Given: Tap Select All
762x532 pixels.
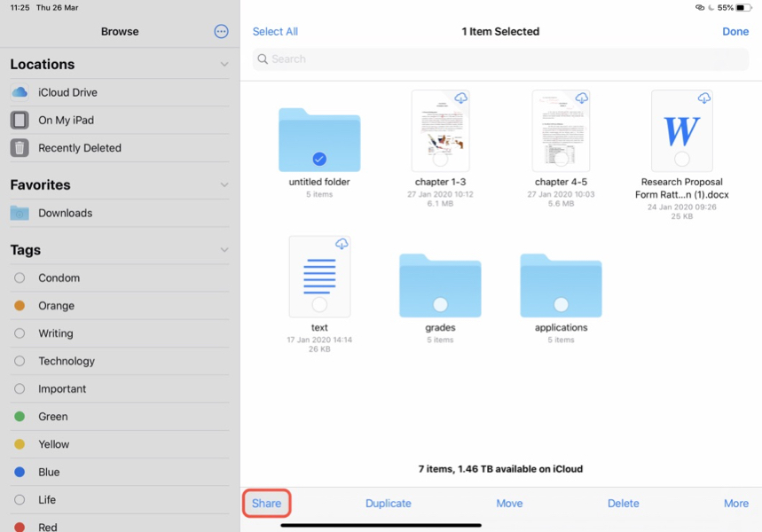Looking at the screenshot, I should 275,32.
